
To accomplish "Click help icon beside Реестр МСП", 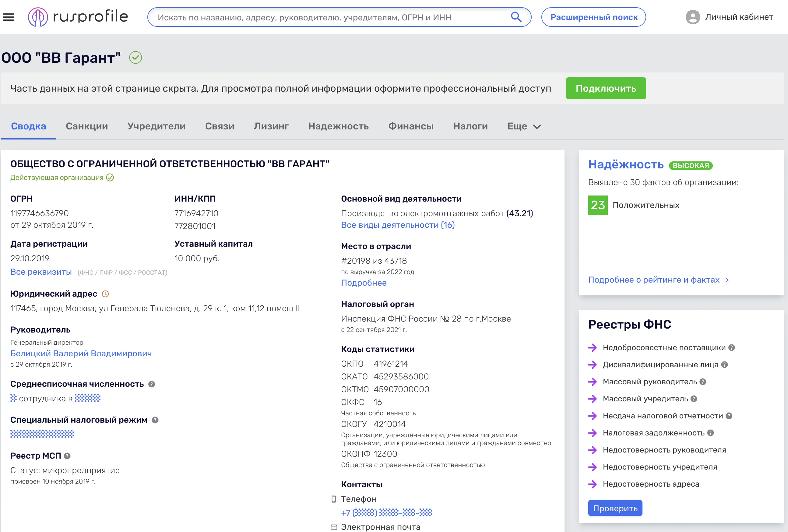I will coord(67,456).
